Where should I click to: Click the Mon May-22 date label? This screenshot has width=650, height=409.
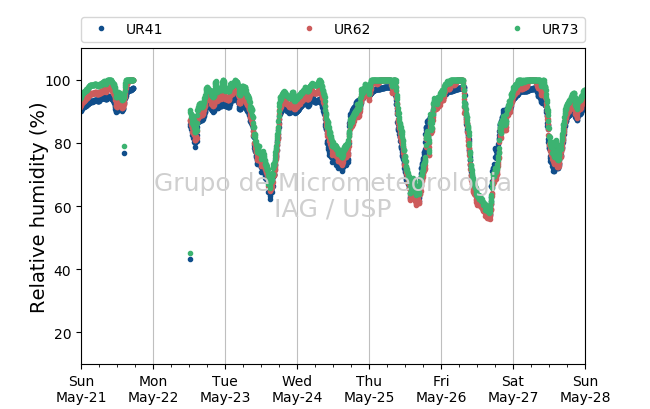[x=153, y=389]
